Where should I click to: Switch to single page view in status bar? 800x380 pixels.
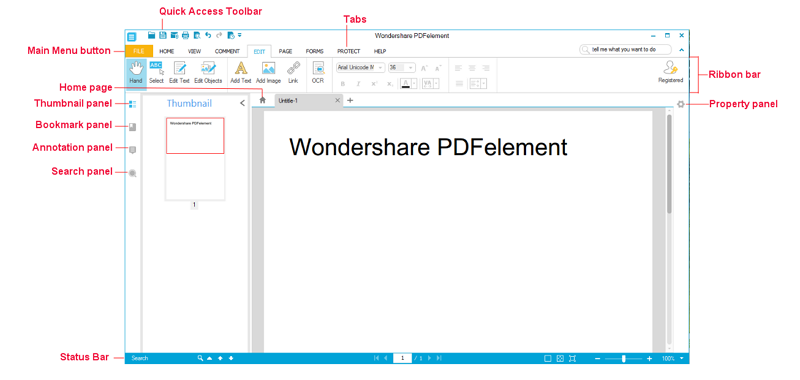[x=548, y=359]
